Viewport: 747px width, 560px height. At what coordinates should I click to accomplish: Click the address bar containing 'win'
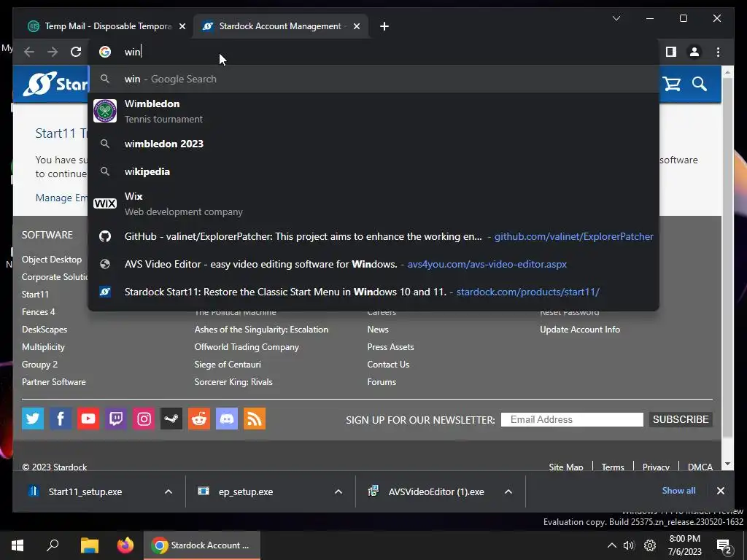pyautogui.click(x=373, y=52)
